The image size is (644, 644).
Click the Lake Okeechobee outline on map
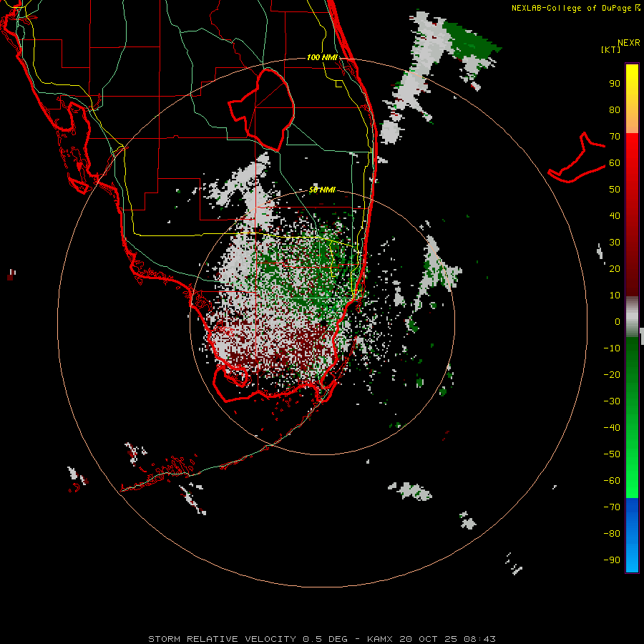pyautogui.click(x=262, y=109)
